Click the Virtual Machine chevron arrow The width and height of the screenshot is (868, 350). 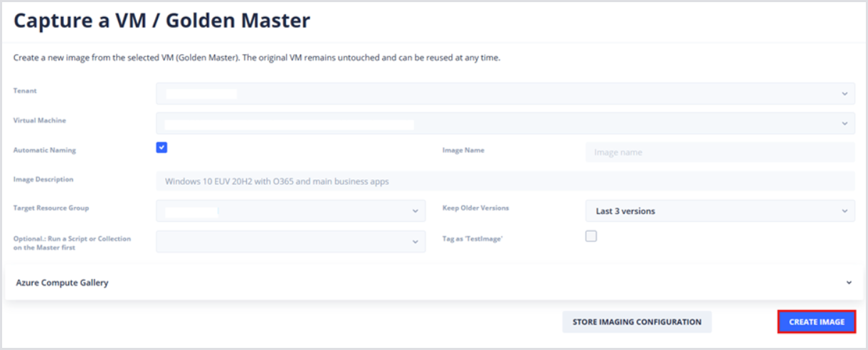coord(845,123)
